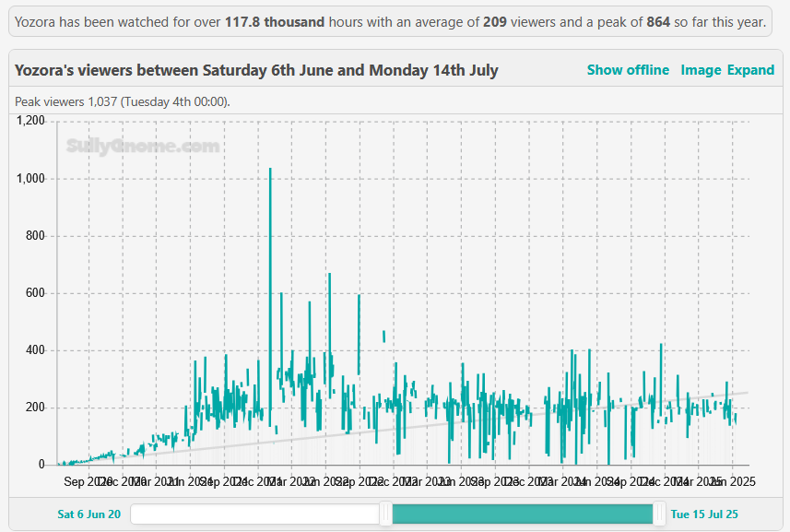Click the tallest peak bar in chart

270,297
